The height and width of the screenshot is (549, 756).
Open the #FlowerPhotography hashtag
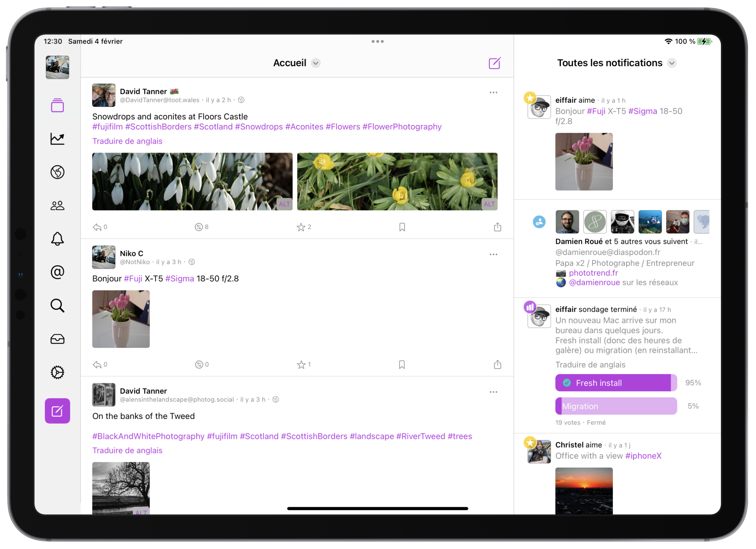[x=402, y=127]
